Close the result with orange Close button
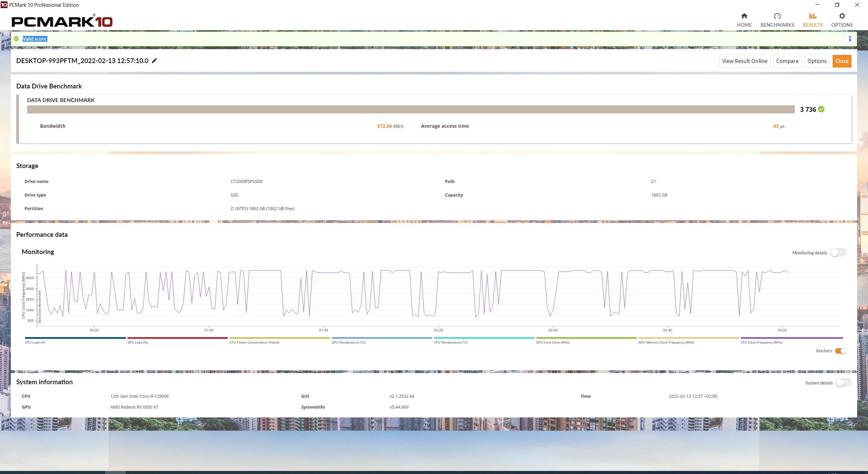 (842, 61)
